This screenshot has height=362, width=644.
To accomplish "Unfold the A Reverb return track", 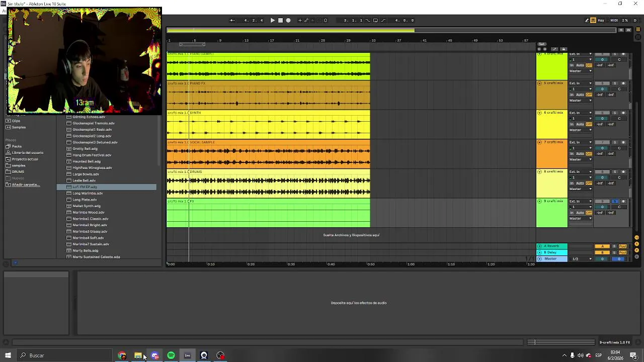I will (539, 246).
